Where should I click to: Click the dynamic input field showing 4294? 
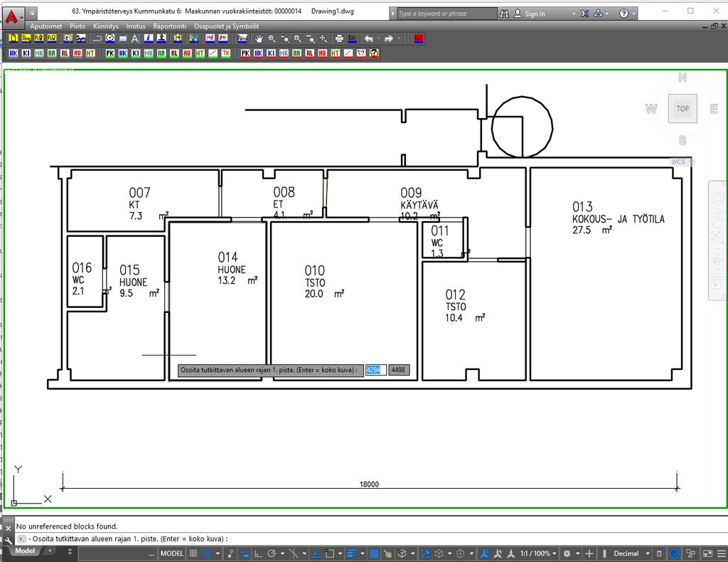click(x=375, y=370)
